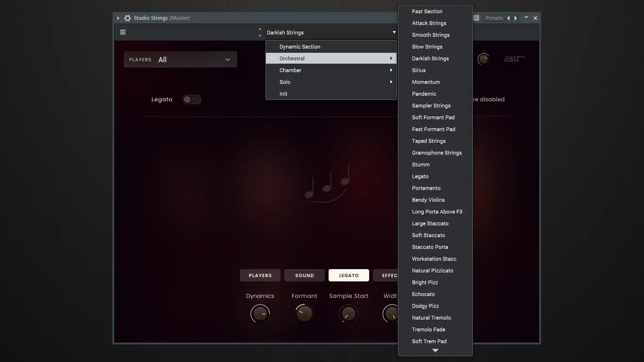Click the Dynamics knob
This screenshot has height=362, width=644.
coord(260,313)
